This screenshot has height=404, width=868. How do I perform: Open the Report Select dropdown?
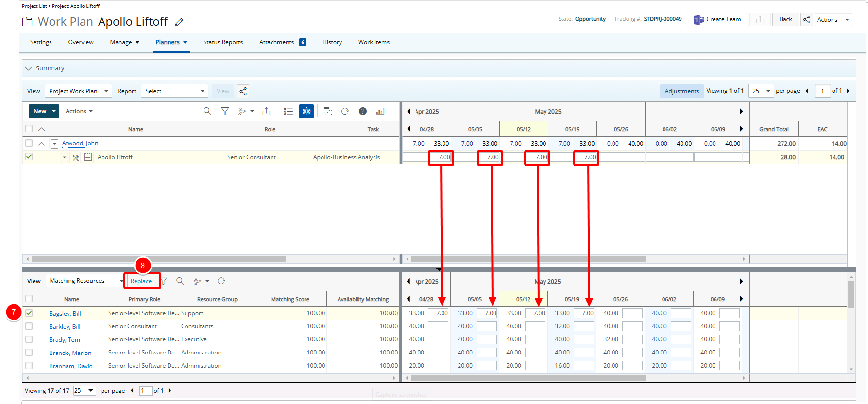[x=174, y=91]
